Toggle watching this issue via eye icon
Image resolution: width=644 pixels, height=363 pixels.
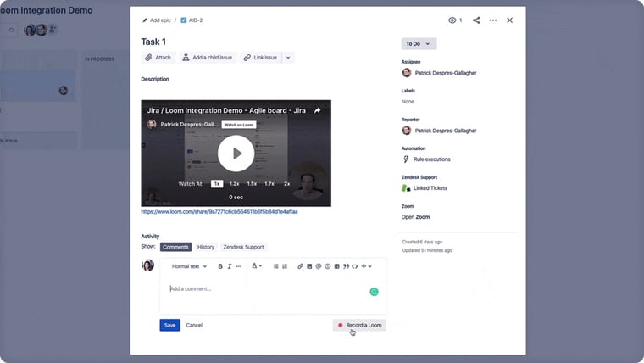[453, 20]
